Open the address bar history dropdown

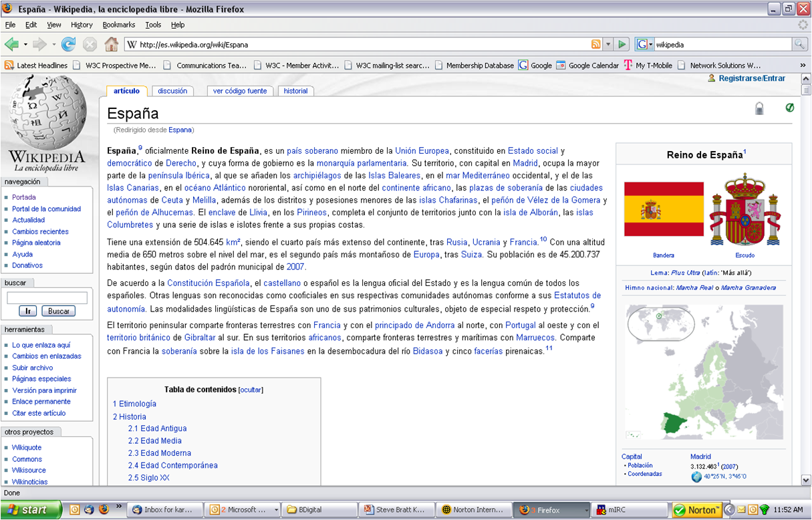point(608,45)
